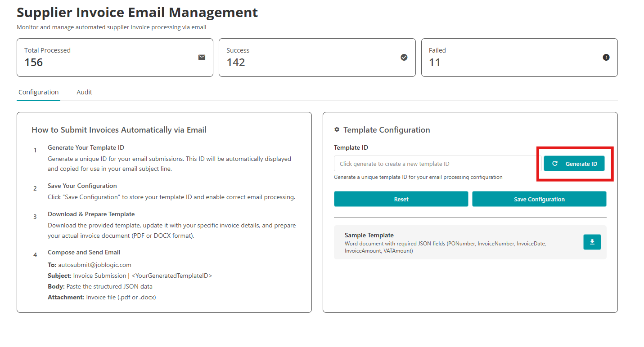This screenshot has height=347, width=644.
Task: Download the Sample Template file
Action: 592,242
